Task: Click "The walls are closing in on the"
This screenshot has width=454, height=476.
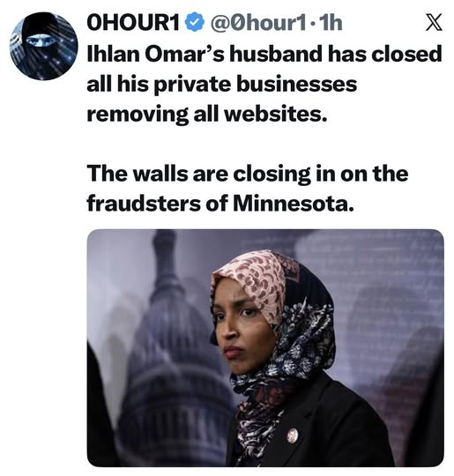Action: tap(247, 174)
